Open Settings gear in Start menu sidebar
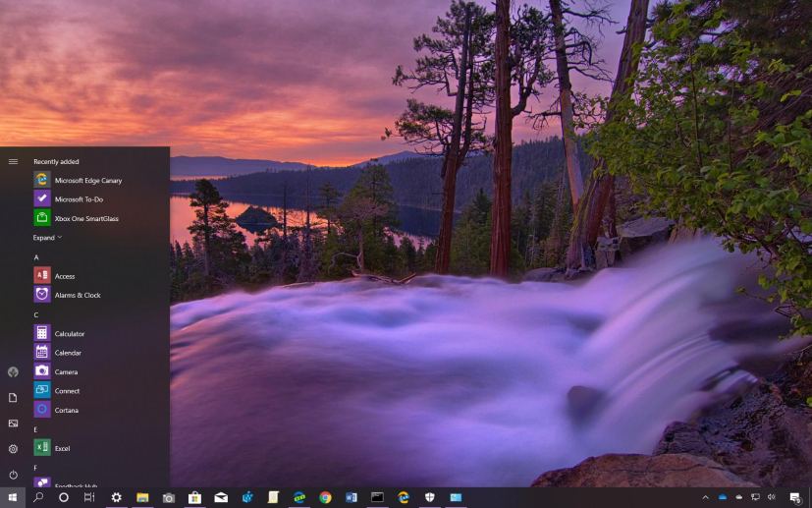The image size is (812, 508). (13, 449)
